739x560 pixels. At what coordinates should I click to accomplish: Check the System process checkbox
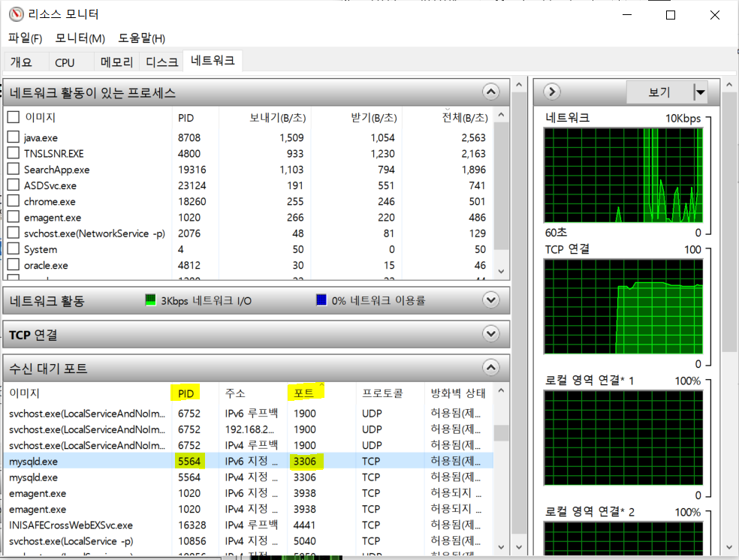coord(12,249)
